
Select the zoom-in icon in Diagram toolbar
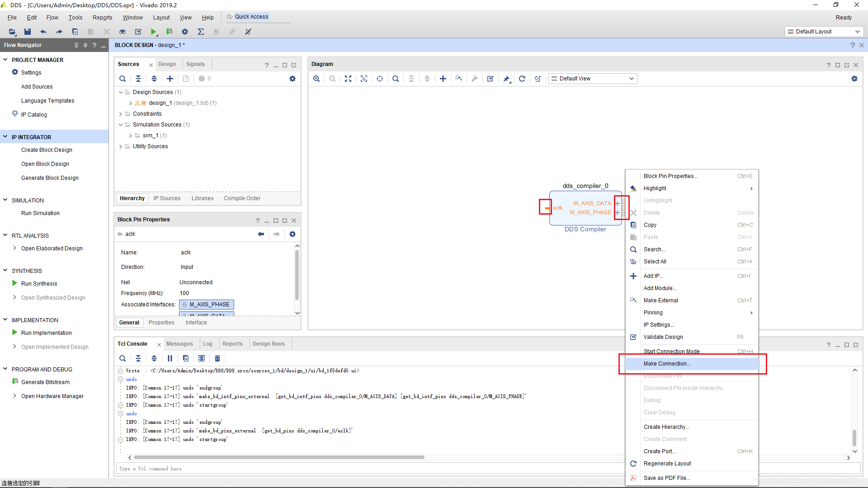316,78
